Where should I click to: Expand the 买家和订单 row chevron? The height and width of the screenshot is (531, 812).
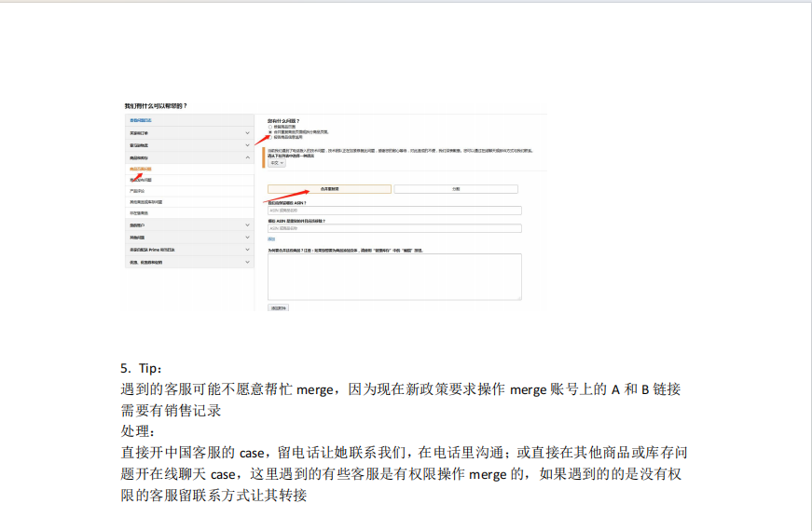[247, 133]
